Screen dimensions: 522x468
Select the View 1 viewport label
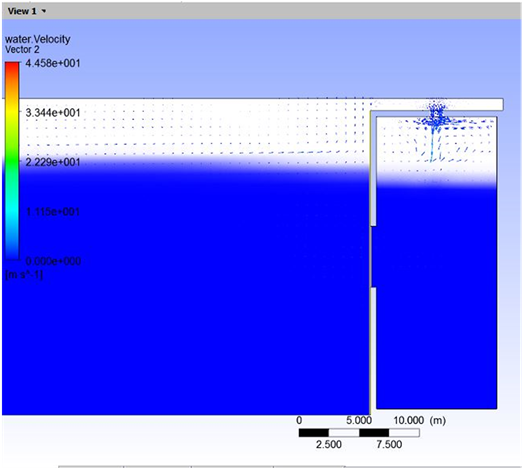22,11
